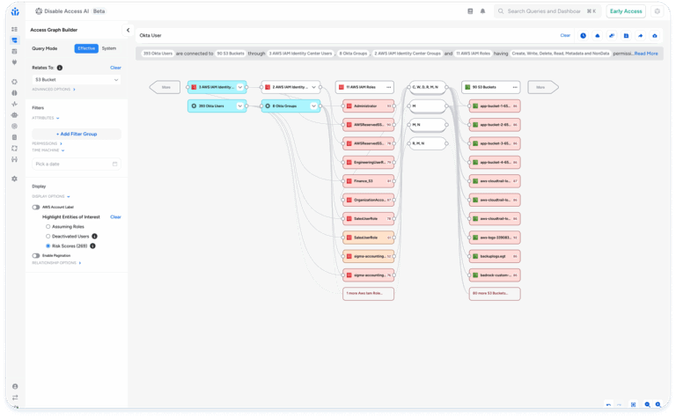Click the left More arrow node

point(165,87)
